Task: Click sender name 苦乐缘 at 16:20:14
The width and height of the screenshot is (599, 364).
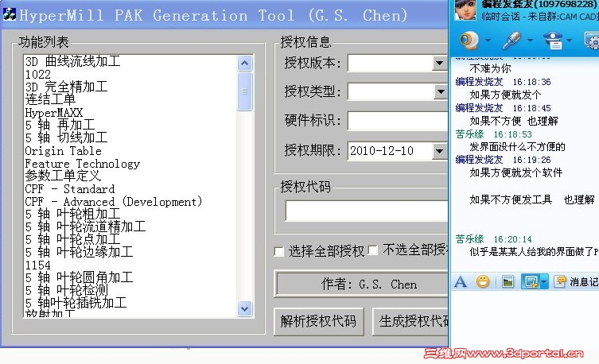Action: tap(469, 239)
